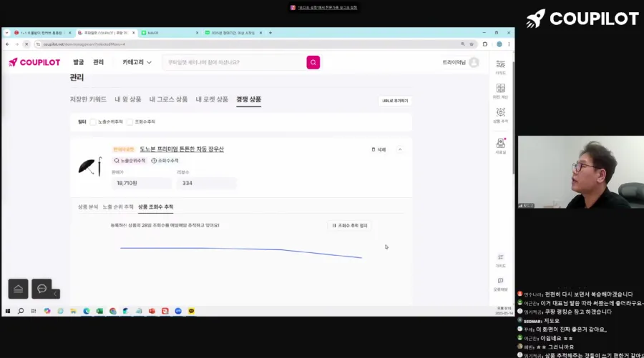Open Chrome three-dot menu
Screen dimensions: 644x358
tap(509, 44)
